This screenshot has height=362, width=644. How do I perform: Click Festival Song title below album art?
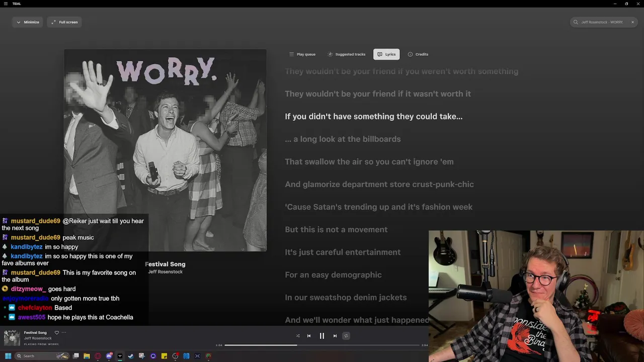click(x=165, y=264)
